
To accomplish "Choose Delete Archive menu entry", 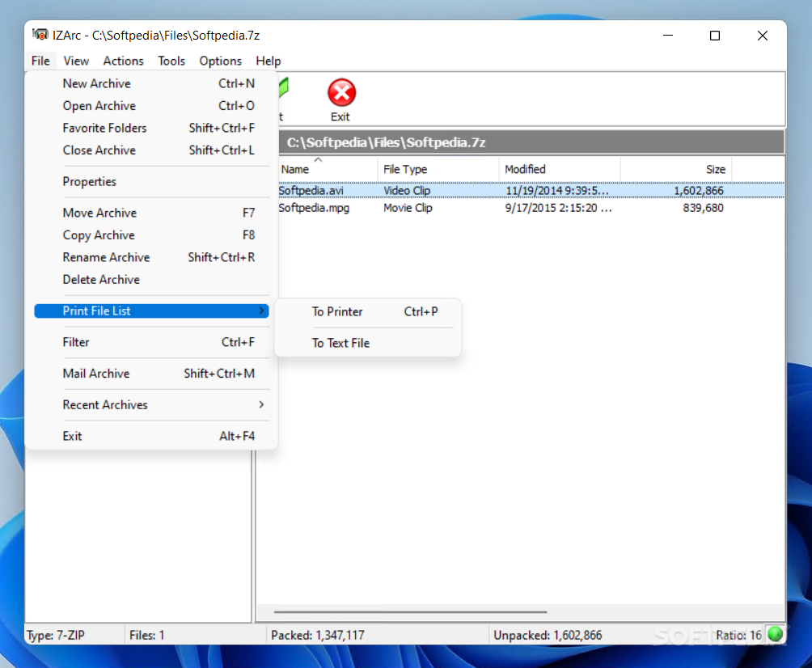I will [x=151, y=280].
